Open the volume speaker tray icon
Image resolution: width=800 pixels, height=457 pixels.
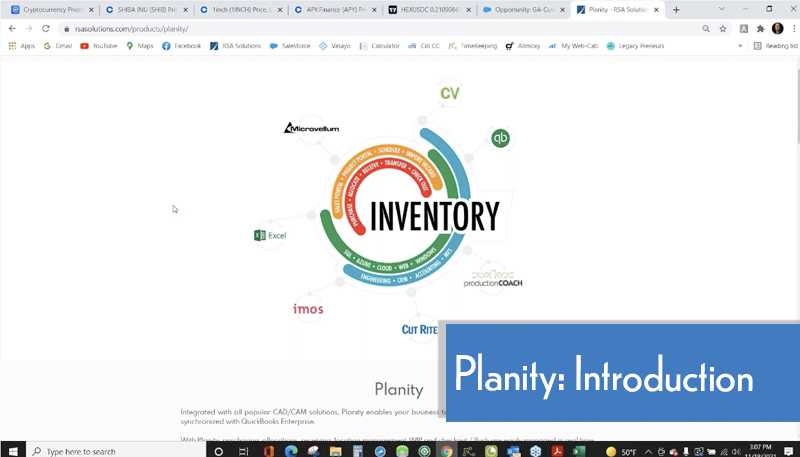coord(736,451)
